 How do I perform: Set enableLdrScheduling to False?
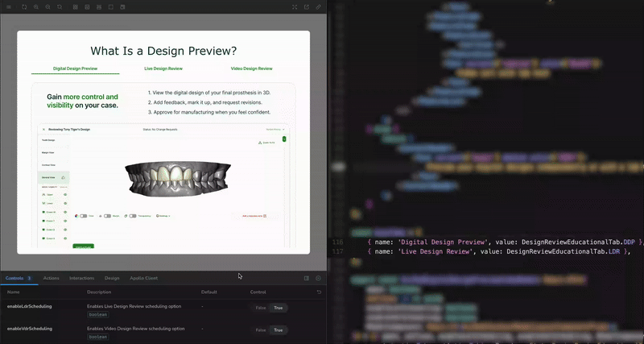(261, 307)
